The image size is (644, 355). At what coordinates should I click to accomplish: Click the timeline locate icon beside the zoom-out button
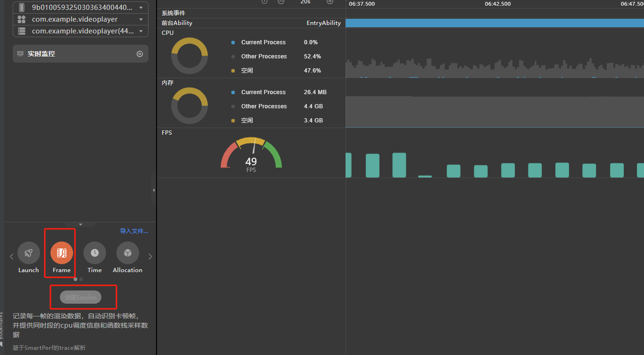264,2
